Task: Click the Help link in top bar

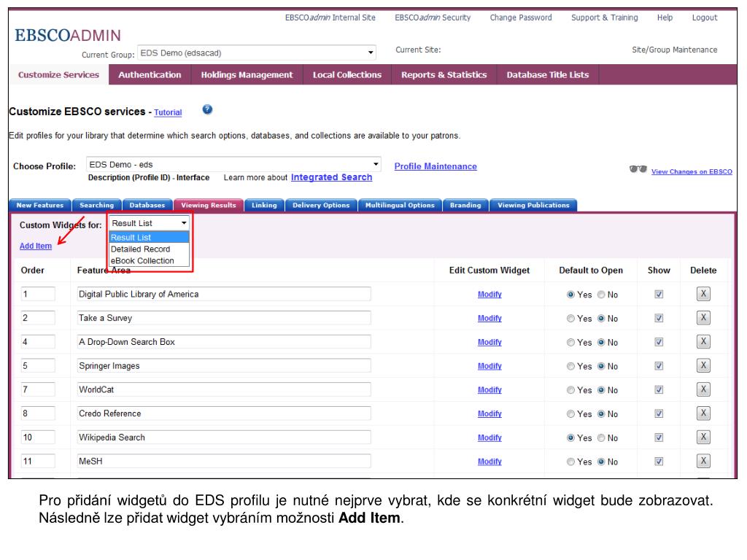Action: click(x=665, y=17)
